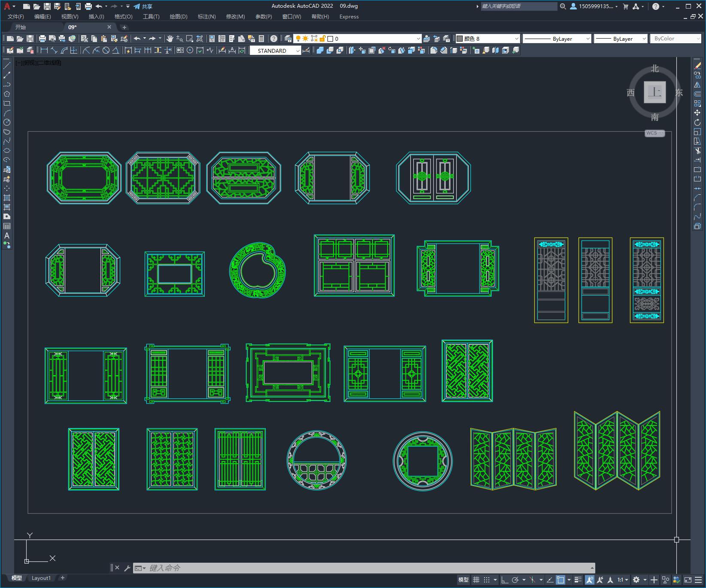This screenshot has height=588, width=706.
Task: Toggle polar tracking
Action: point(515,580)
